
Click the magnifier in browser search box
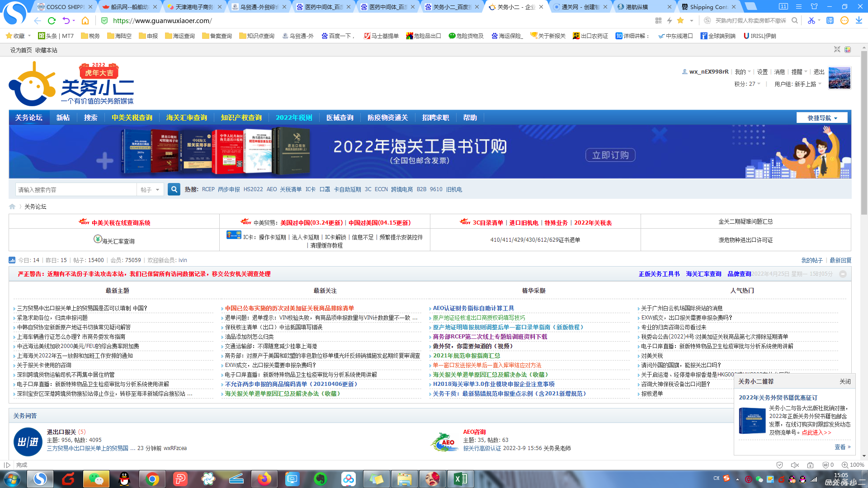click(794, 20)
